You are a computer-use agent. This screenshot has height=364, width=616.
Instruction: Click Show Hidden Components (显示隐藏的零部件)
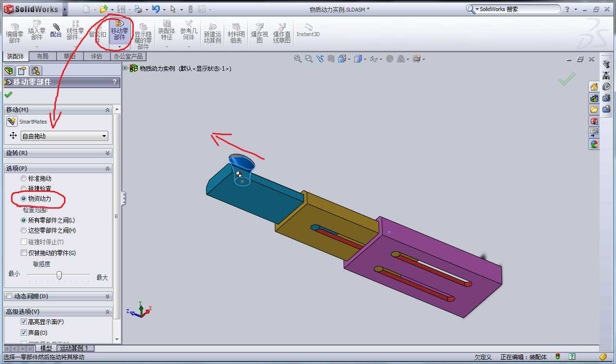coord(143,36)
